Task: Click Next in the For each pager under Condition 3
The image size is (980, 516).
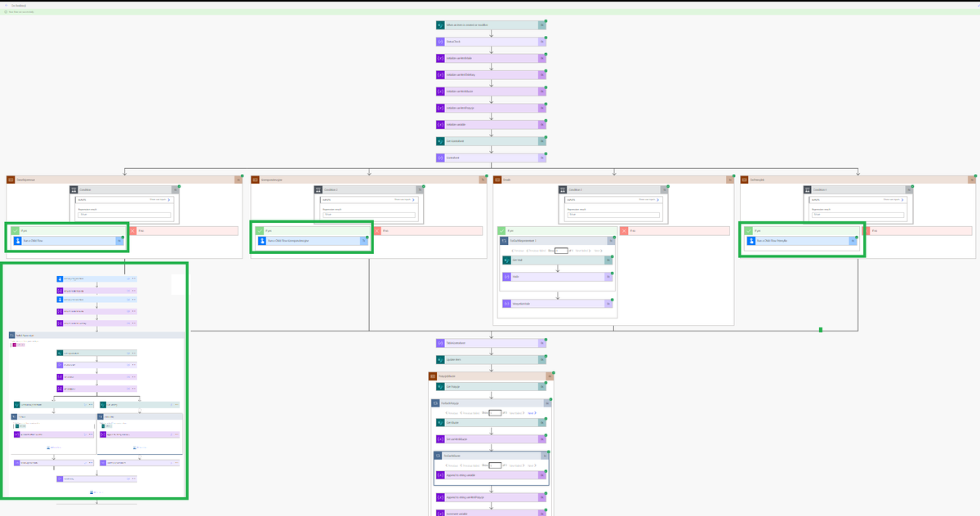Action: [x=599, y=250]
